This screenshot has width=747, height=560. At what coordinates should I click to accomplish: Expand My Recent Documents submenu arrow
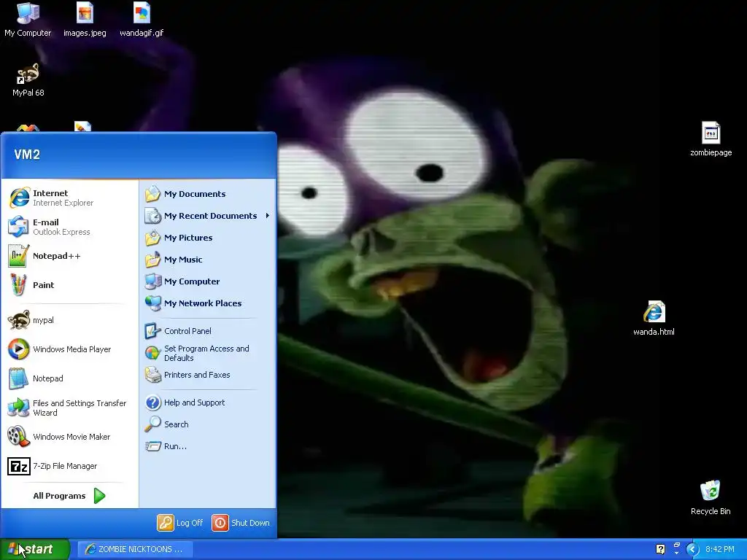tap(267, 216)
